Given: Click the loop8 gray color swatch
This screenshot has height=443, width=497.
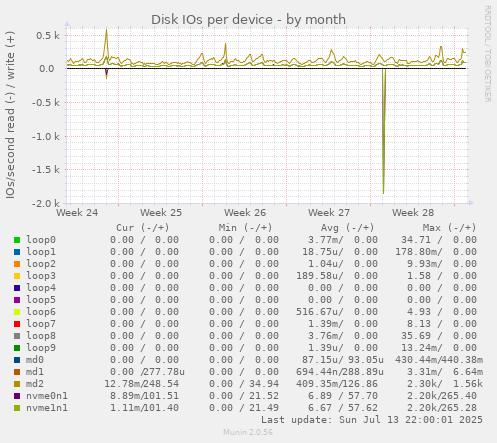Looking at the screenshot, I should [17, 336].
